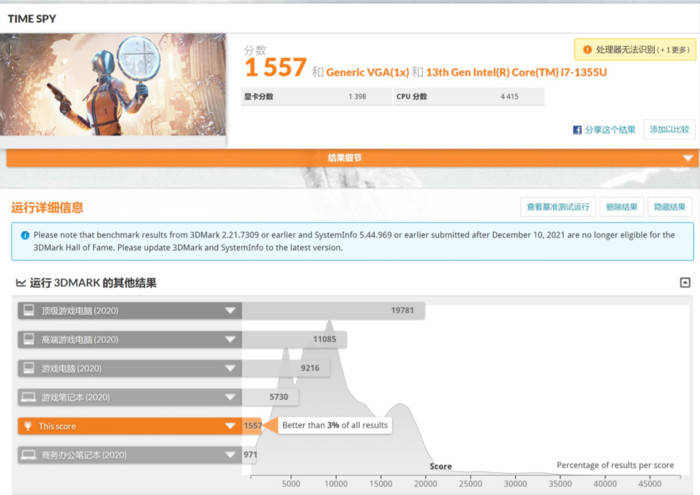Viewport: 700px width, 495px height.
Task: Click the 11085 score bar value
Action: [325, 339]
